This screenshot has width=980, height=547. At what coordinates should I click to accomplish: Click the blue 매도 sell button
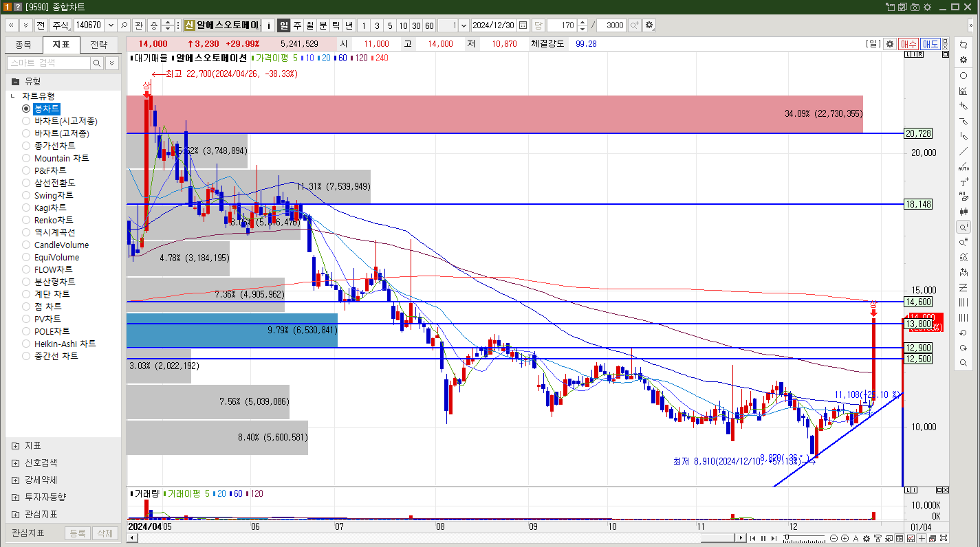coord(930,43)
